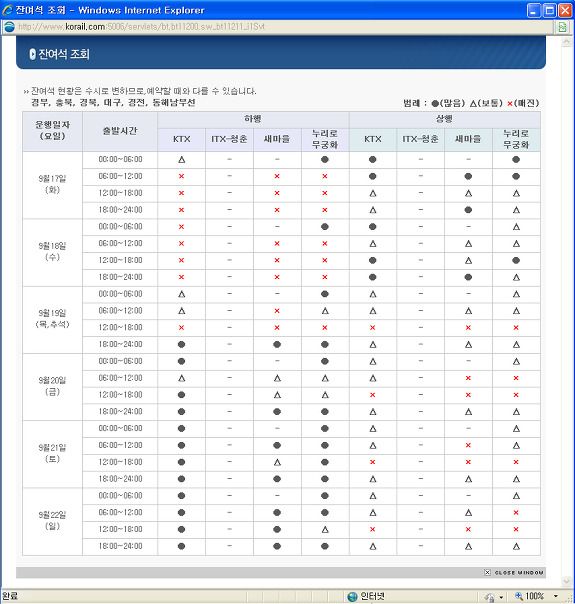Viewport: 575px width, 604px height.
Task: Click the 9월17일 (화) date cell
Action: 52,184
